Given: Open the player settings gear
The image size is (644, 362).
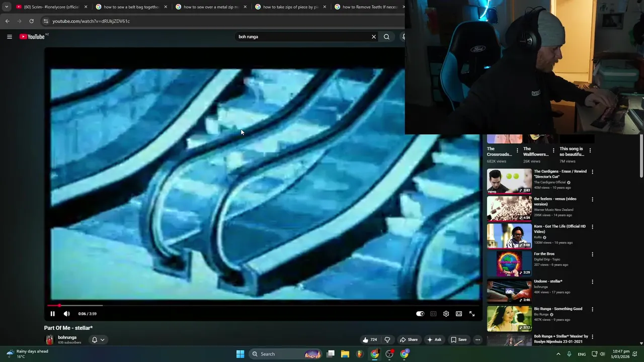Looking at the screenshot, I should tap(446, 314).
